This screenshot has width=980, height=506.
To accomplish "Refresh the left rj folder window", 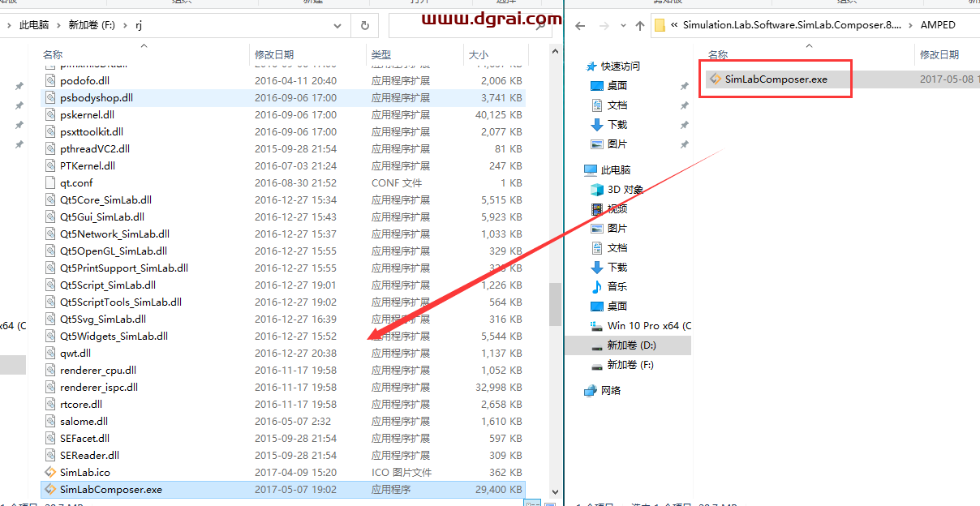I will 365,26.
